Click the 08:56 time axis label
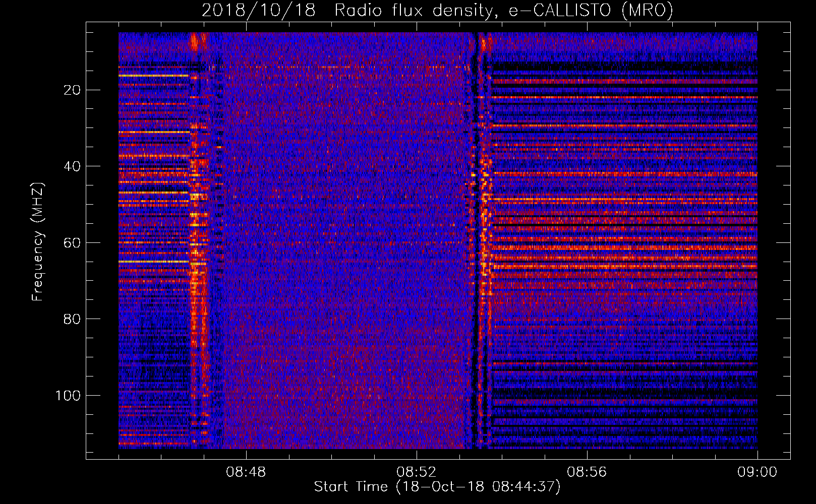Viewport: 816px width, 504px height. 587,472
